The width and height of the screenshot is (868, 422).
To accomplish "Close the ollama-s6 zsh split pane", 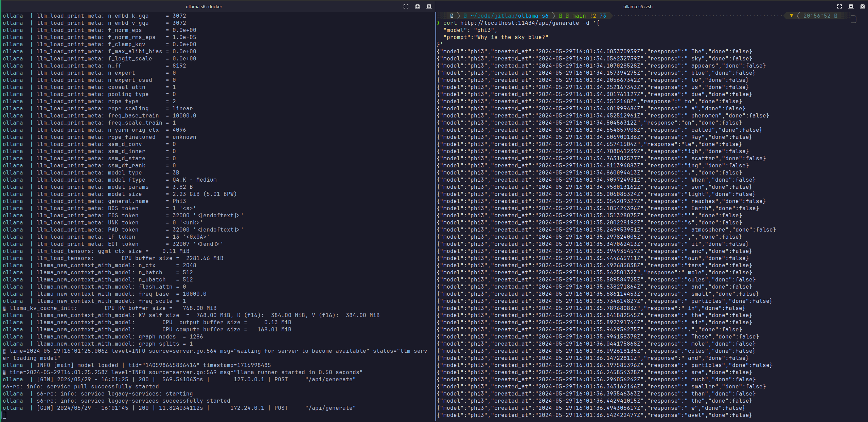I will 863,6.
